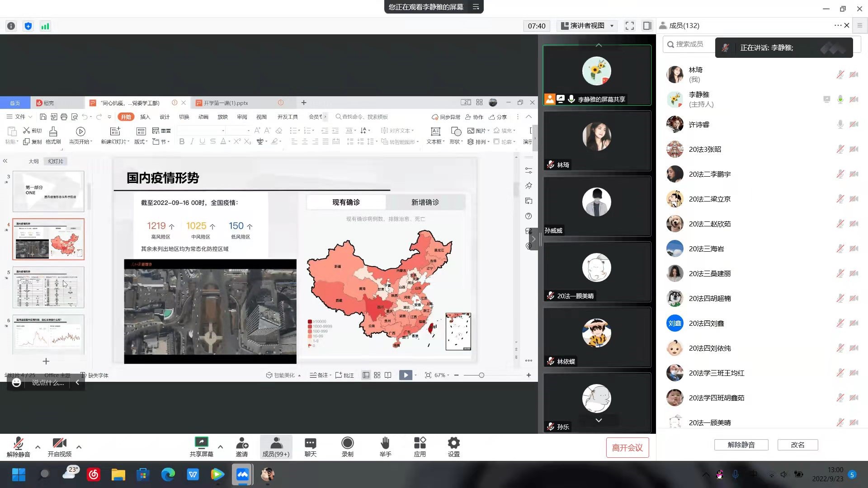Launch Microsoft Edge from taskbar
The image size is (868, 488).
(x=168, y=474)
